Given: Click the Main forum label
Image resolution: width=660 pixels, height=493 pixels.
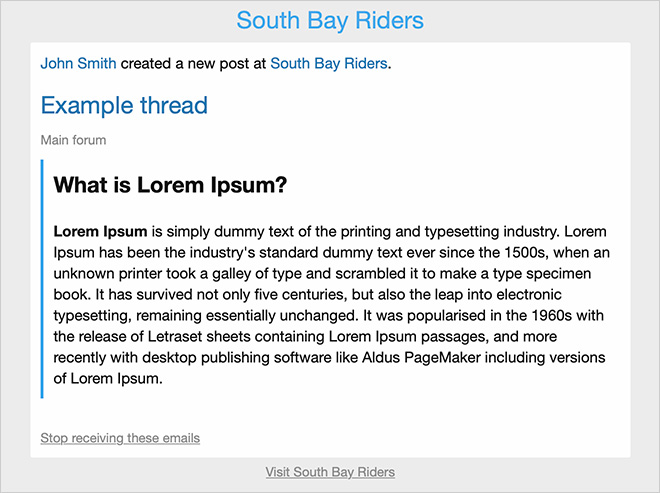Looking at the screenshot, I should (x=73, y=140).
